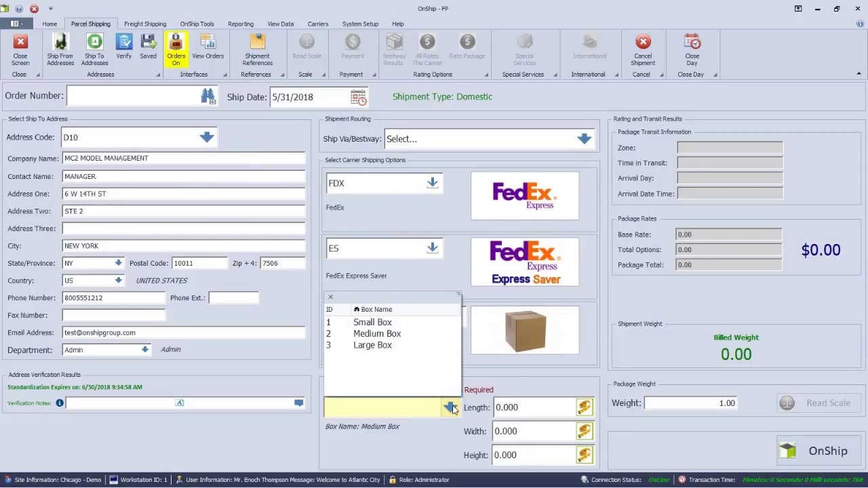Open the Help tab

point(398,24)
